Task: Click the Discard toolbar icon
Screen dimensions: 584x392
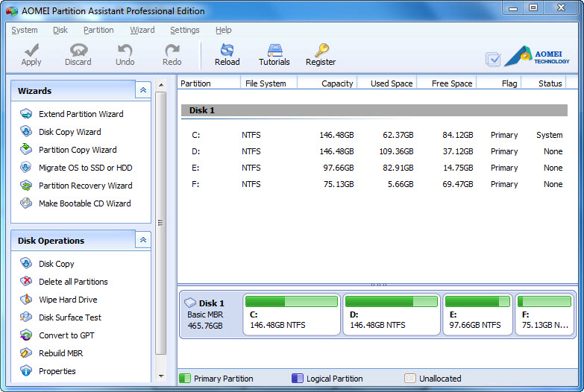Action: (x=78, y=50)
